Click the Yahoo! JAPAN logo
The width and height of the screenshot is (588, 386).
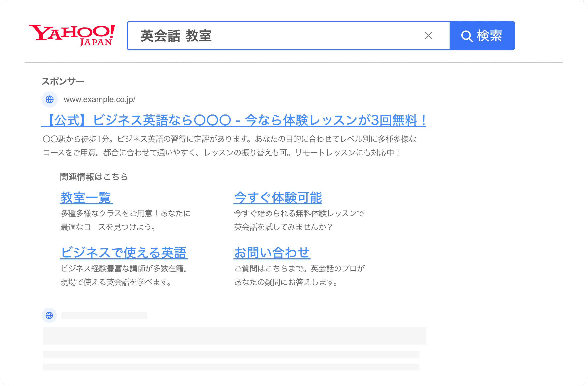(x=72, y=35)
